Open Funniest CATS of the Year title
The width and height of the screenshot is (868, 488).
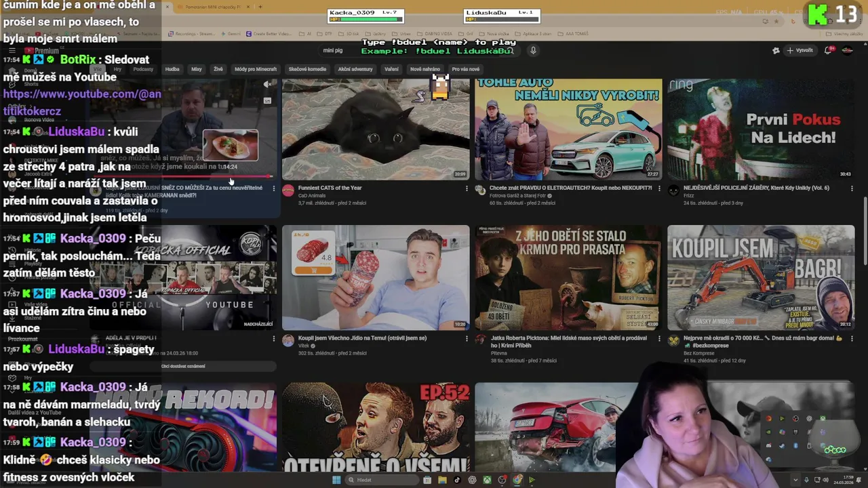330,188
